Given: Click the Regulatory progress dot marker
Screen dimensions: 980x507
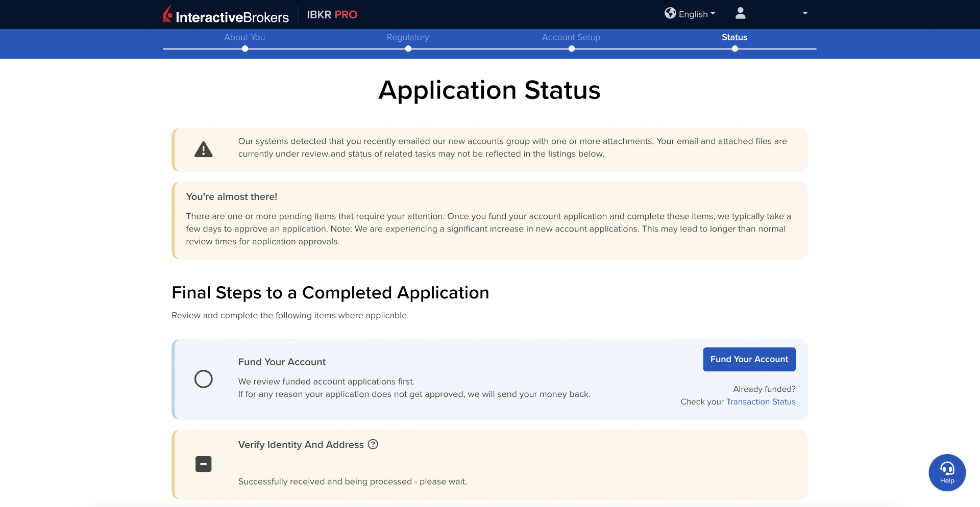Looking at the screenshot, I should pos(408,49).
